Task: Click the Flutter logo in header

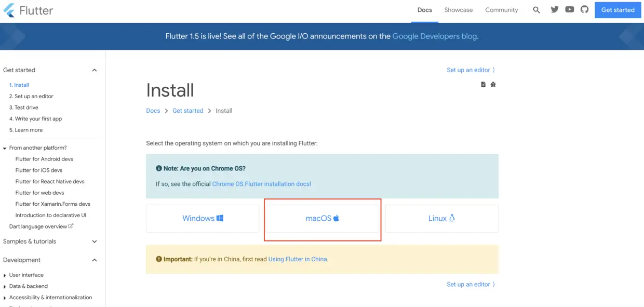Action: click(x=28, y=10)
